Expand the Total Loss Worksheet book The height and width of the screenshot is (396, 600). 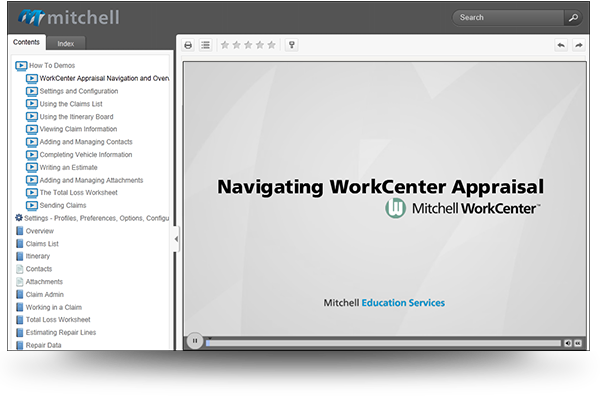(58, 319)
